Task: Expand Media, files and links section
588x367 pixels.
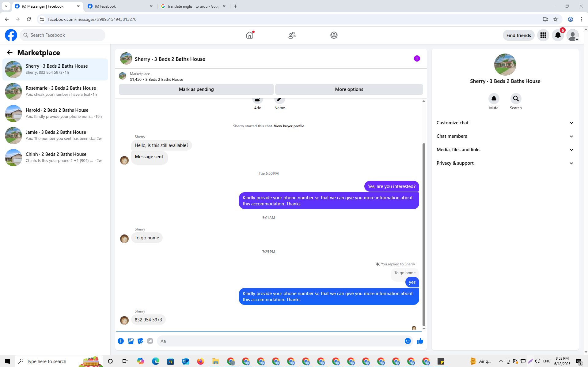Action: pyautogui.click(x=505, y=150)
